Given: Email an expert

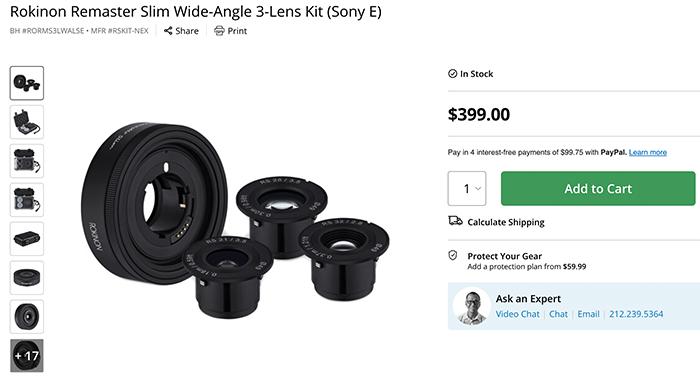Looking at the screenshot, I should coord(588,314).
